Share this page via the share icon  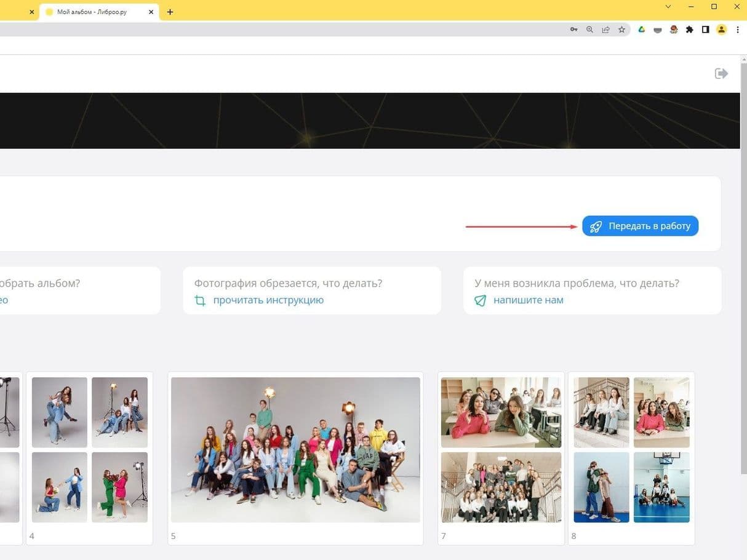[605, 30]
